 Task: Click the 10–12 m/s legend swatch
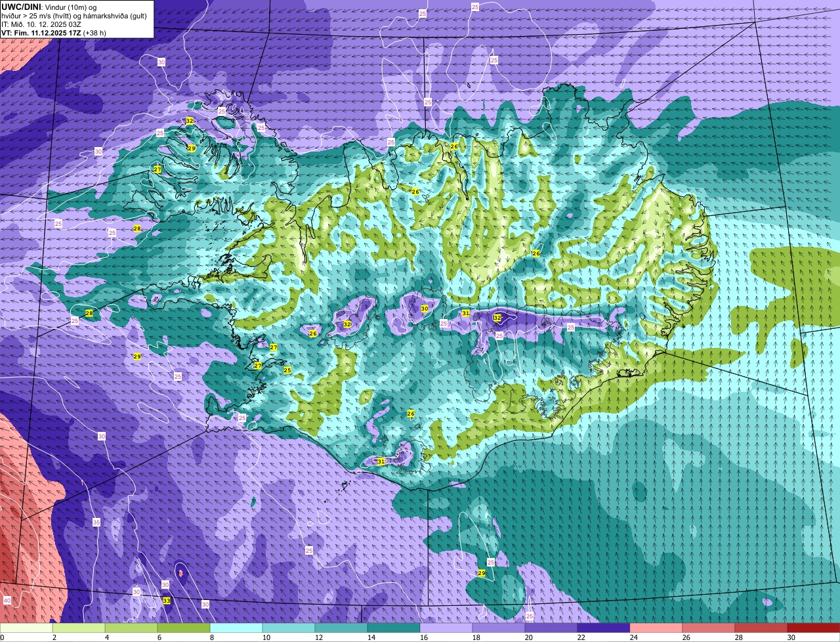coord(289,628)
